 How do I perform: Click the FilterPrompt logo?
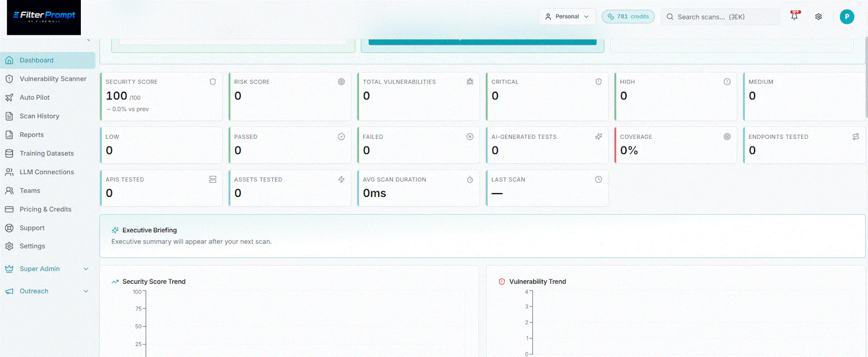(44, 17)
